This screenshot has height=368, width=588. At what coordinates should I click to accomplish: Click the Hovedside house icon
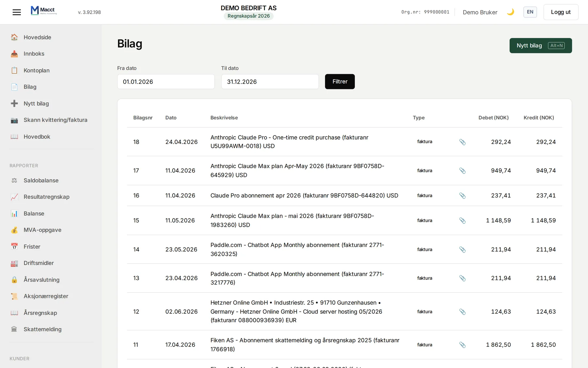point(14,37)
